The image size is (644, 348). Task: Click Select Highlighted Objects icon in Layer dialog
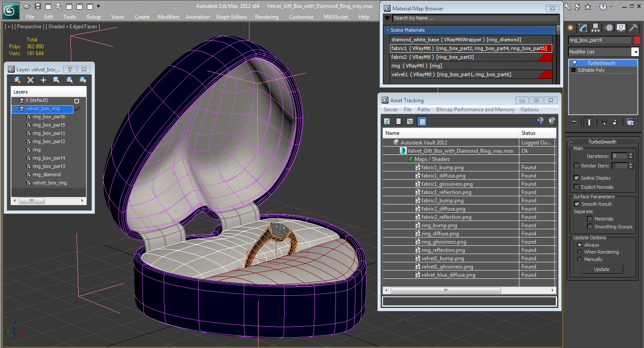click(x=56, y=80)
